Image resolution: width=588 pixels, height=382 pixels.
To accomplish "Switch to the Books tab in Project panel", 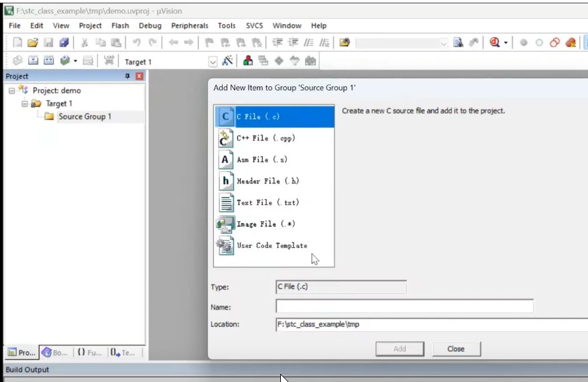I will point(55,352).
